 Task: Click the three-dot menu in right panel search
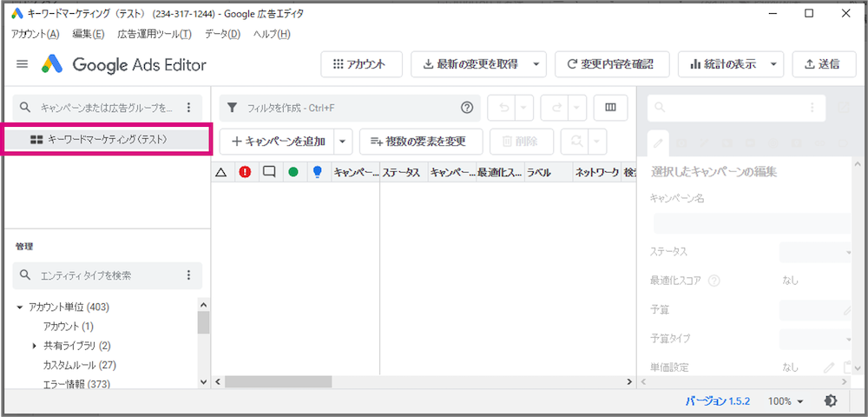[x=812, y=108]
